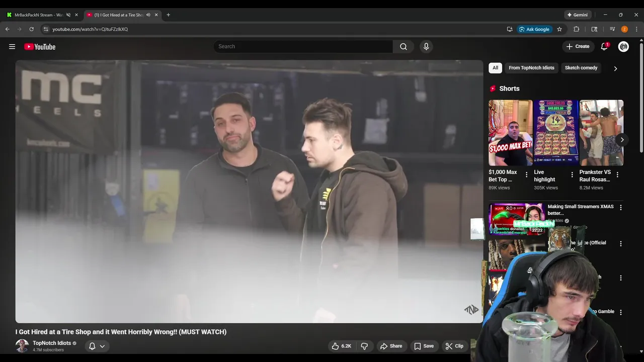
Task: Reload the current page
Action: 31,29
